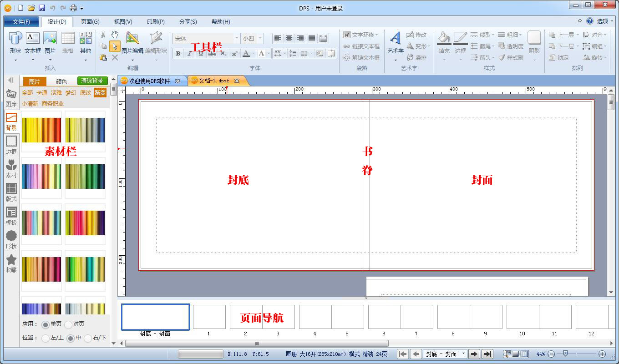Open the 收藏 favorites star panel
Viewport: 619px width, 364px height.
coord(11,264)
